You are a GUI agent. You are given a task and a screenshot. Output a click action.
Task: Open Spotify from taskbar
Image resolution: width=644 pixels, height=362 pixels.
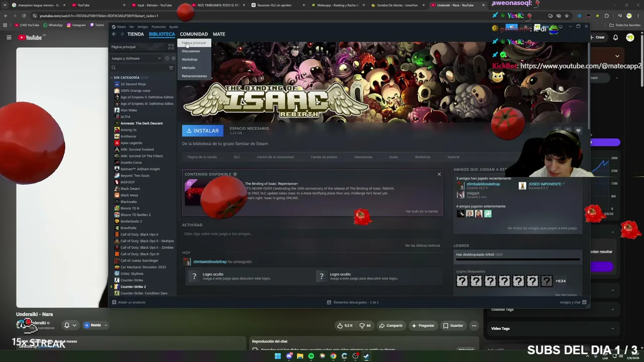tap(311, 356)
